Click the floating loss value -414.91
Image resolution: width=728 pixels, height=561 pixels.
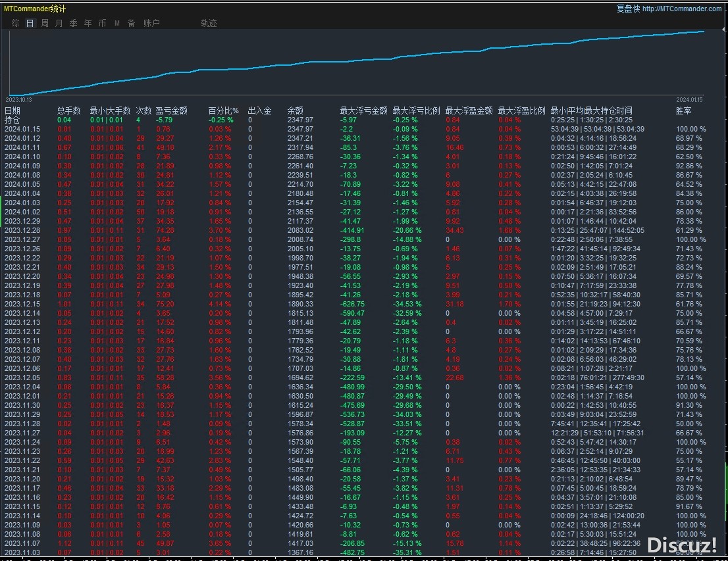(352, 230)
